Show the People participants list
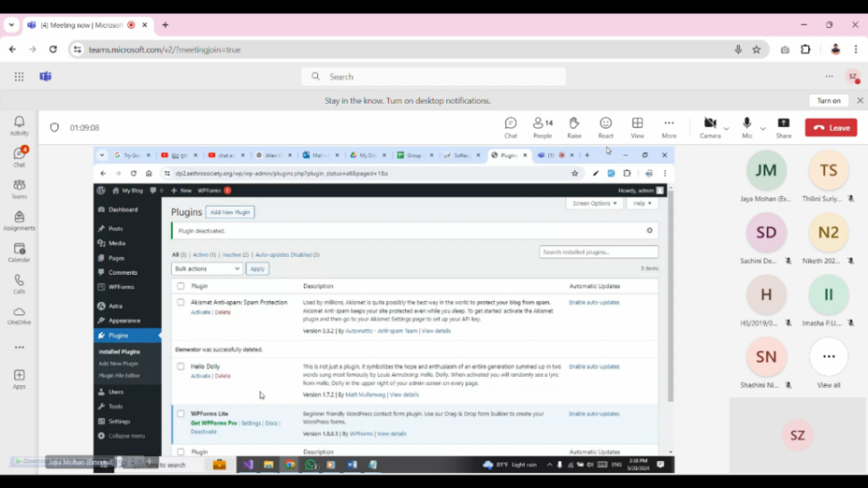Viewport: 868px width, 488px height. pyautogui.click(x=542, y=127)
